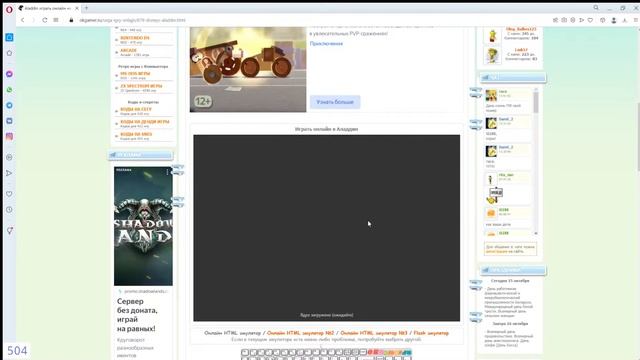The width and height of the screenshot is (640, 360).
Task: Open the workspace icon atop the sidebar
Action: click(9, 37)
